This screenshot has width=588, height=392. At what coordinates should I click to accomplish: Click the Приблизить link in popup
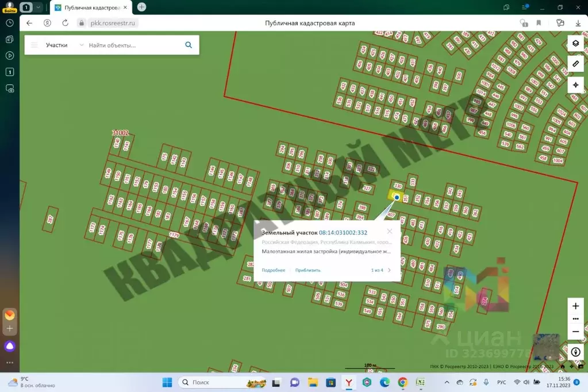(308, 270)
